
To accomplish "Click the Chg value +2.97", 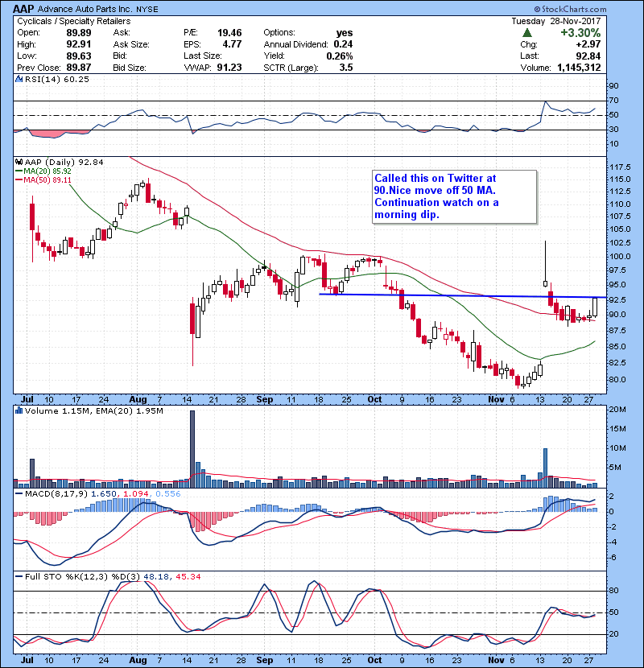I will pyautogui.click(x=588, y=44).
